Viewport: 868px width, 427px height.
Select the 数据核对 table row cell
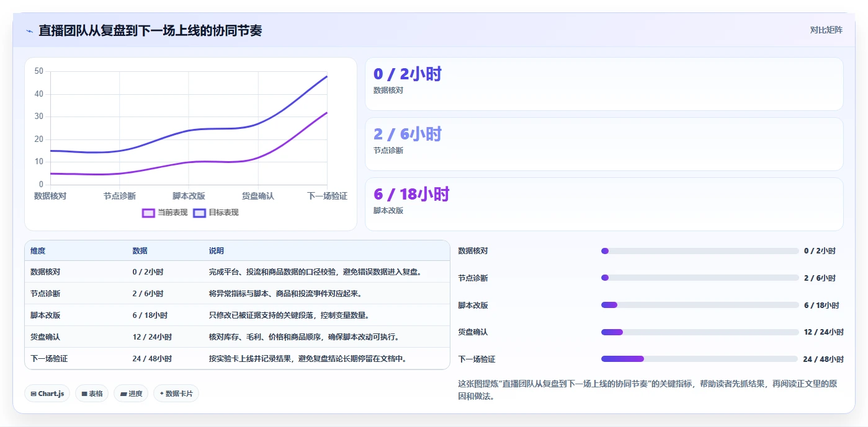45,272
